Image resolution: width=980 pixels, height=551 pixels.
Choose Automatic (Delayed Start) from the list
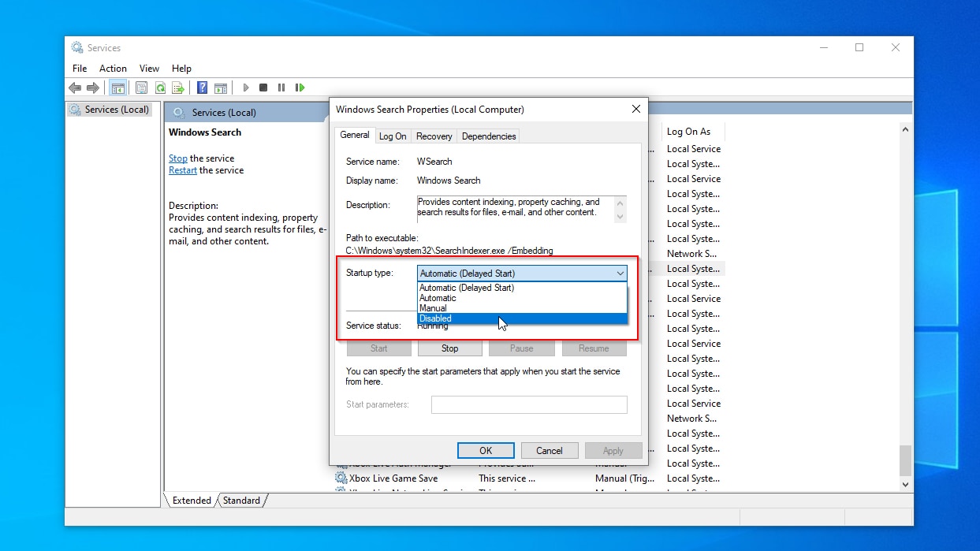click(522, 288)
